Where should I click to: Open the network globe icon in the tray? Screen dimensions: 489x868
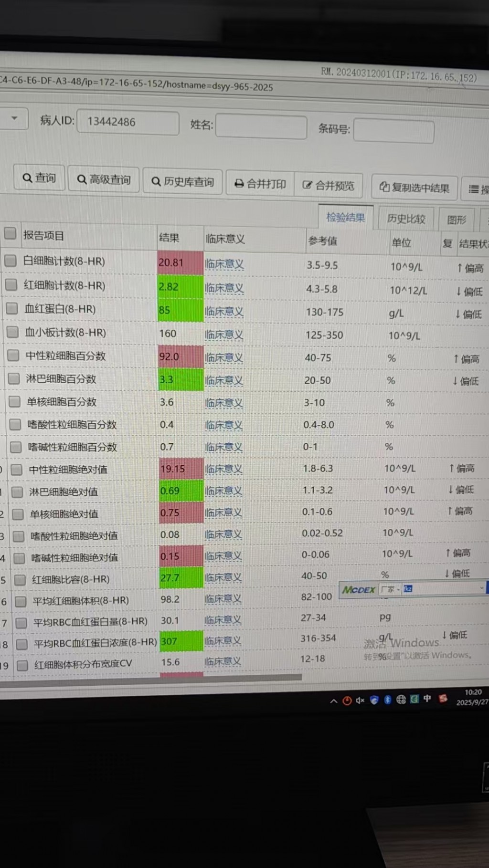[401, 700]
